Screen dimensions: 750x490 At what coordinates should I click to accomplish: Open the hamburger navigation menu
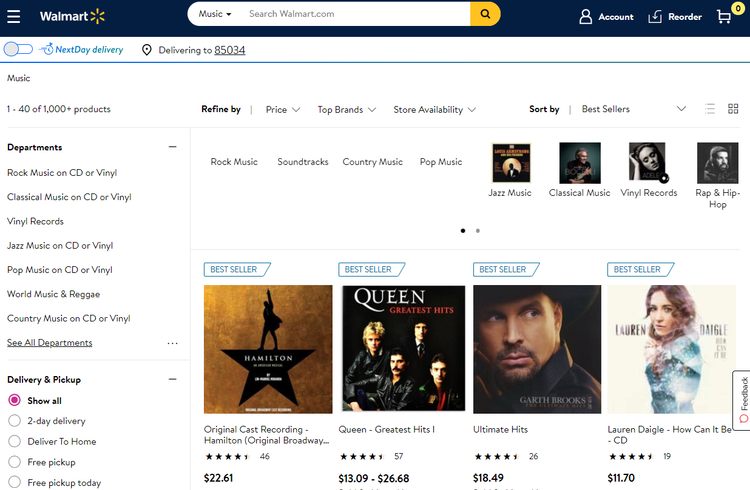[13, 16]
